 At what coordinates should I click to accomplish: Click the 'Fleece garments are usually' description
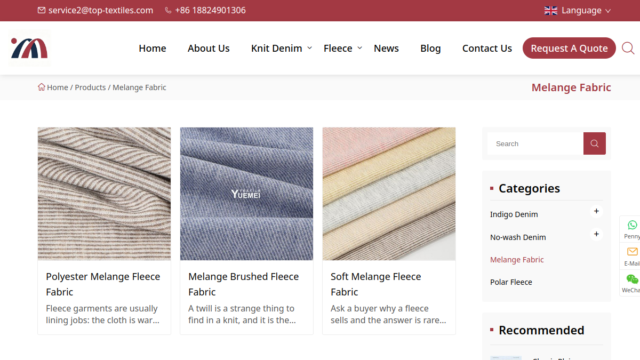coord(102,314)
